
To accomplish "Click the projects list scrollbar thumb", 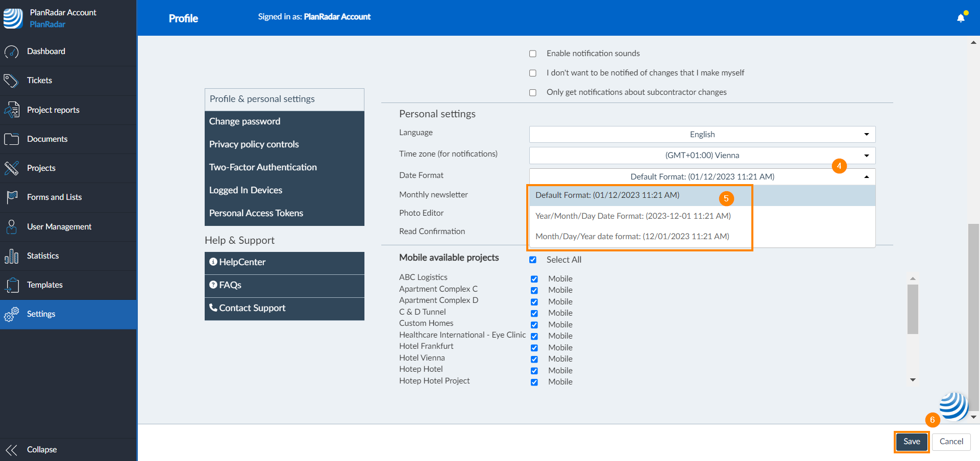I will [x=913, y=309].
